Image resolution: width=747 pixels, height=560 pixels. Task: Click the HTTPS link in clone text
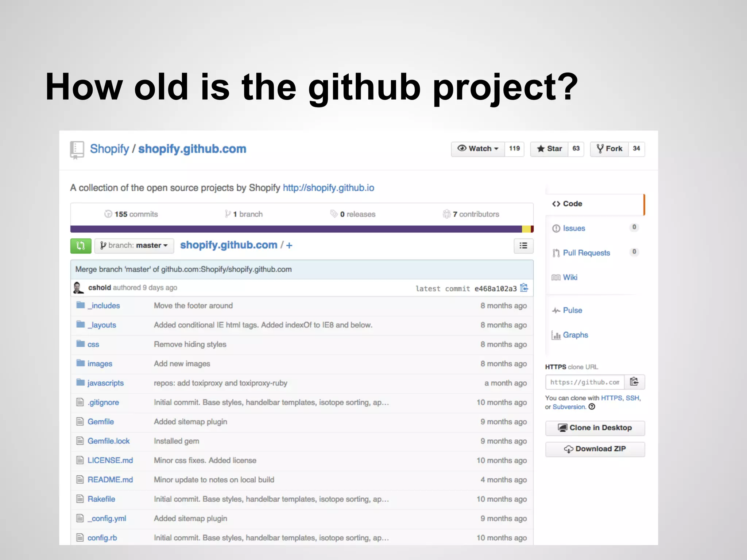611,398
